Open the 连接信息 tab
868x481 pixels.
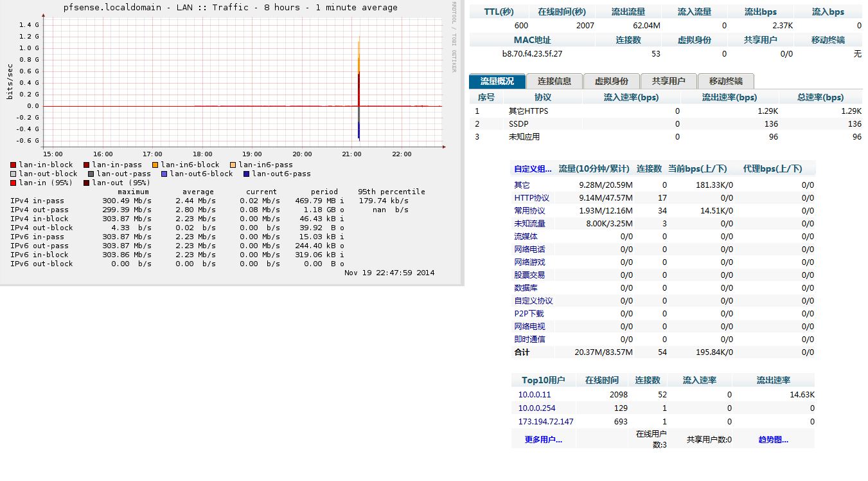point(554,81)
